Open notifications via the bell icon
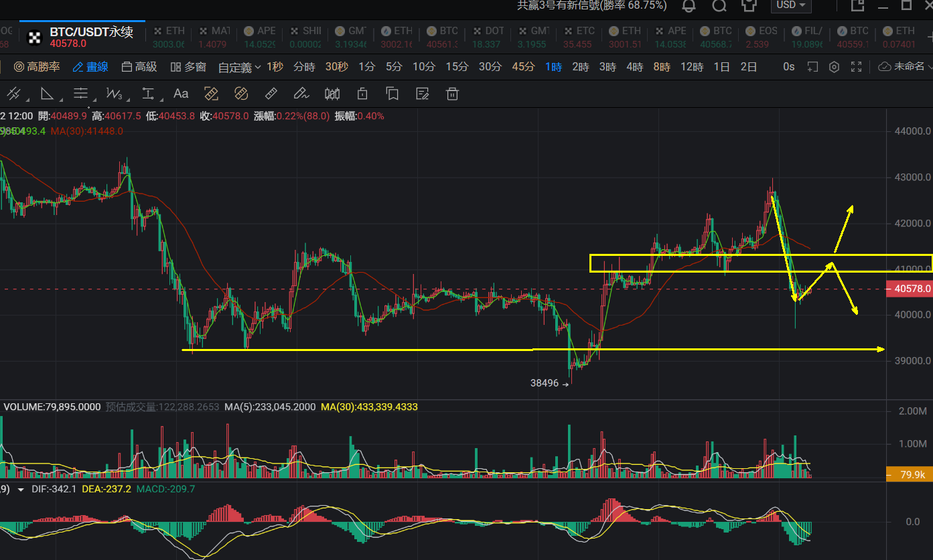 (x=689, y=5)
